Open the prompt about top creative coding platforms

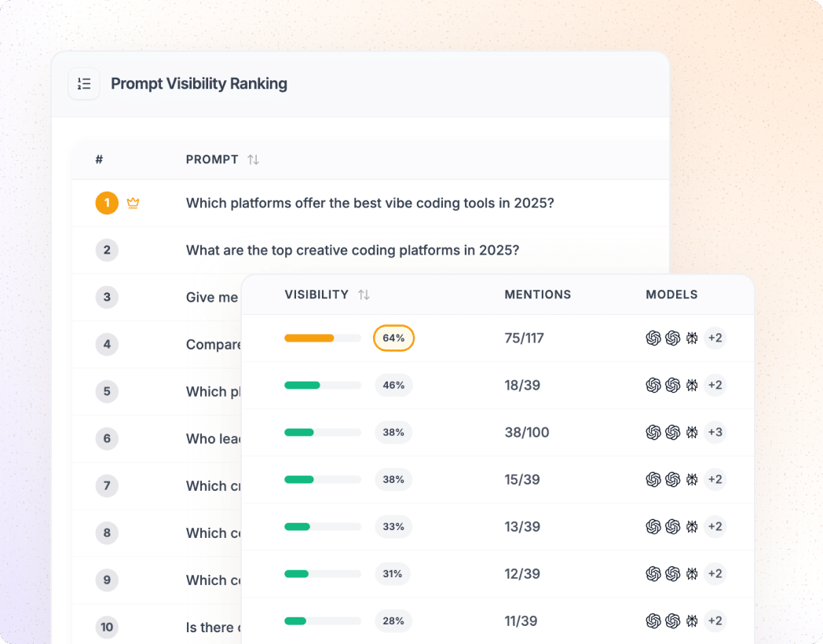click(353, 251)
